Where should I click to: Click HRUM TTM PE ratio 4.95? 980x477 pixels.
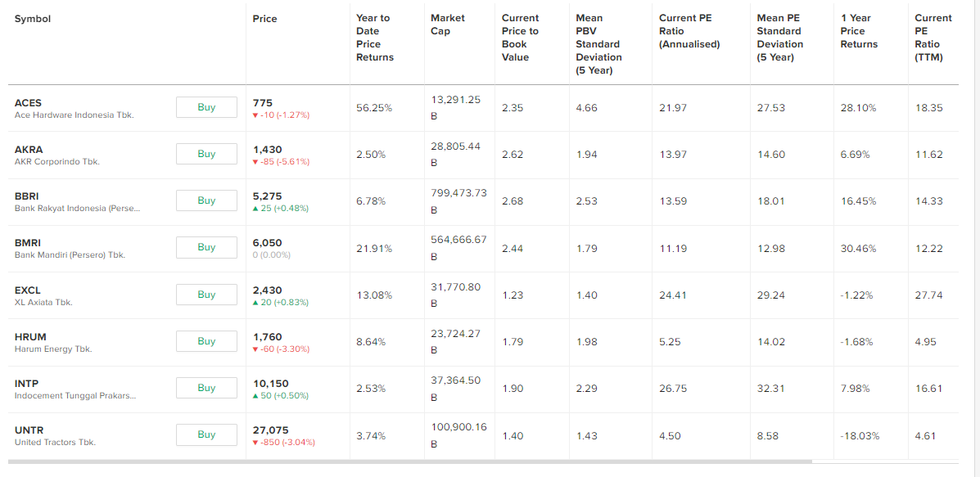point(925,342)
